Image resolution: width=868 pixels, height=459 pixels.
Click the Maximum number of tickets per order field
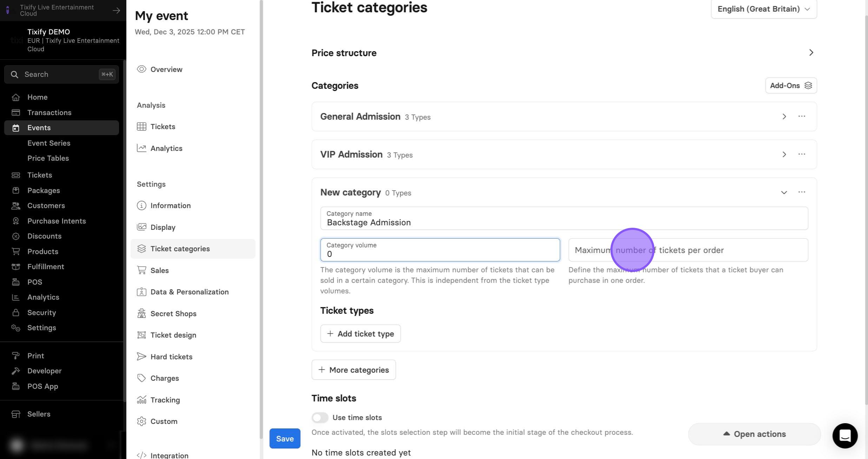pos(688,250)
